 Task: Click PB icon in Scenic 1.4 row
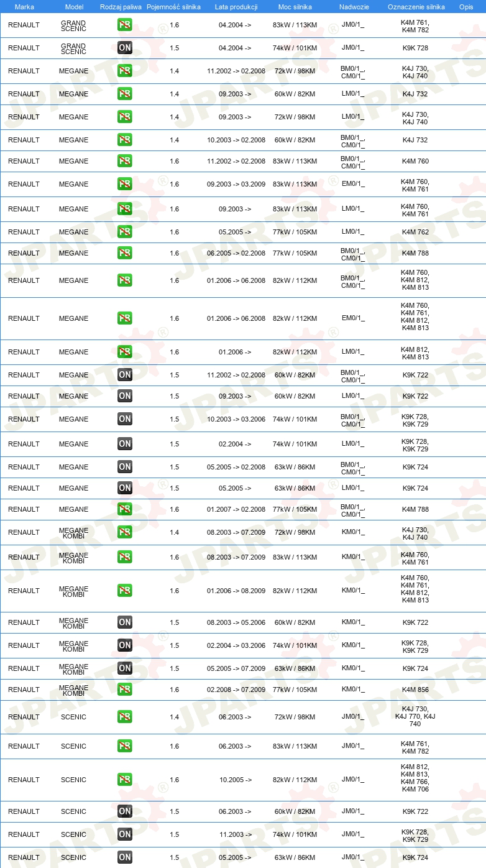tap(125, 717)
